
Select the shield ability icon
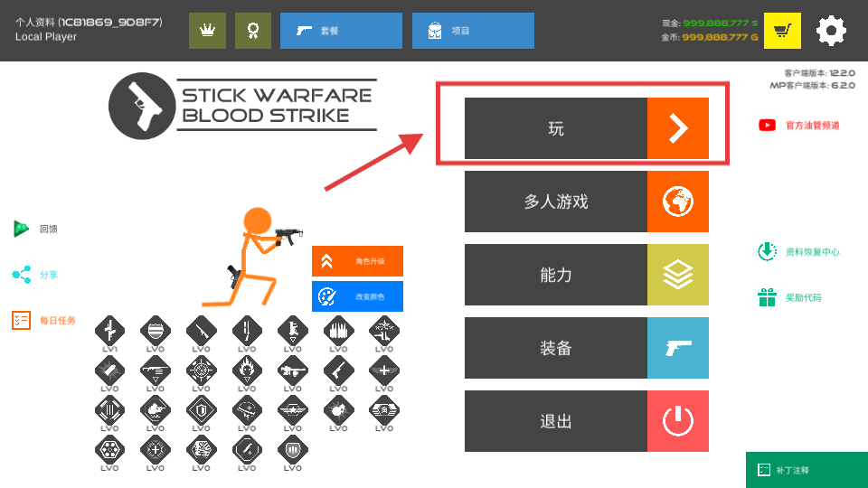[x=201, y=410]
